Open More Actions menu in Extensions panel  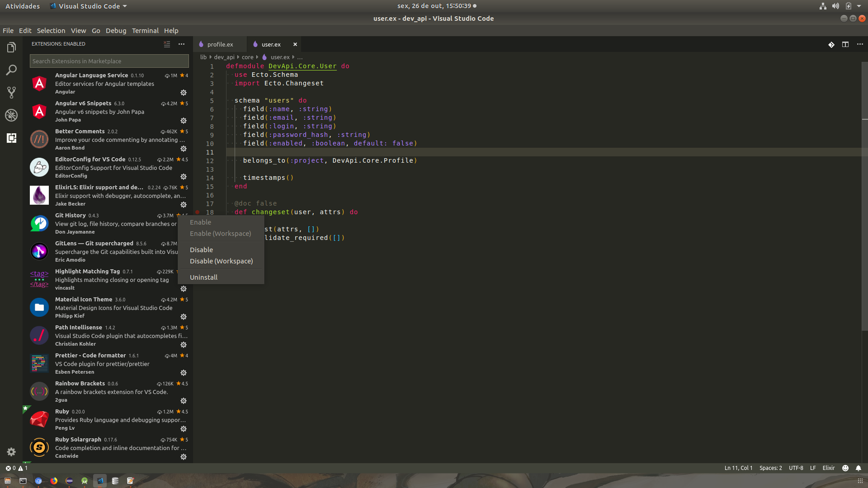point(181,44)
